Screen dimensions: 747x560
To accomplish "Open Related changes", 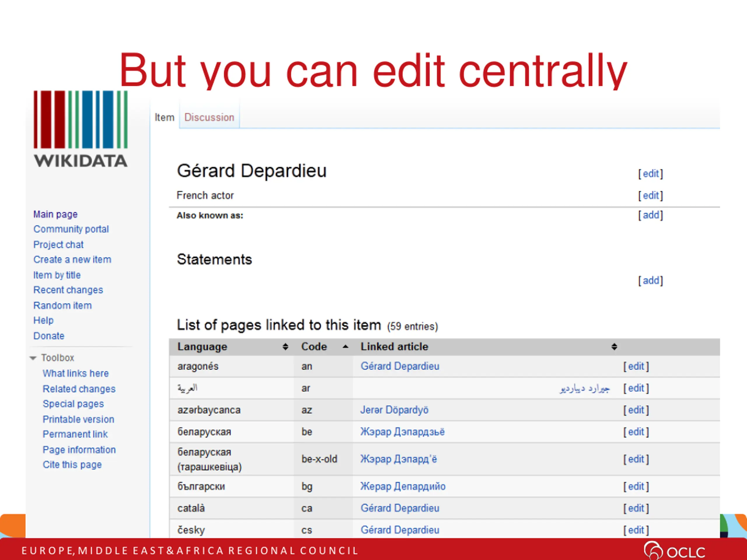I will coord(79,388).
